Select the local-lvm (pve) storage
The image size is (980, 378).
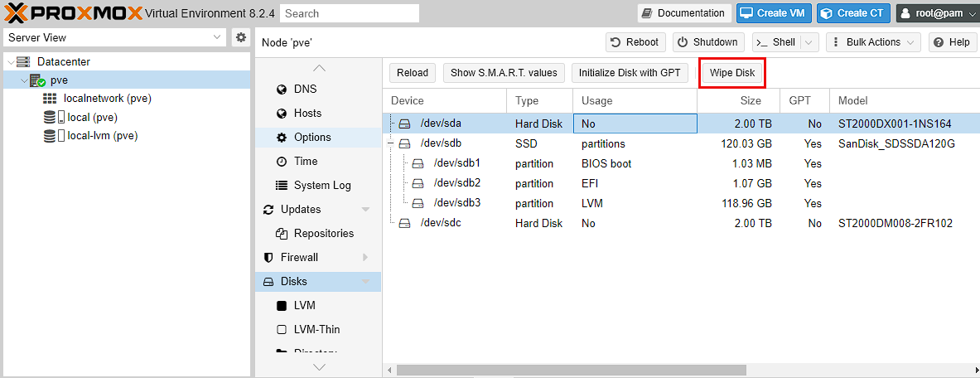pos(102,135)
